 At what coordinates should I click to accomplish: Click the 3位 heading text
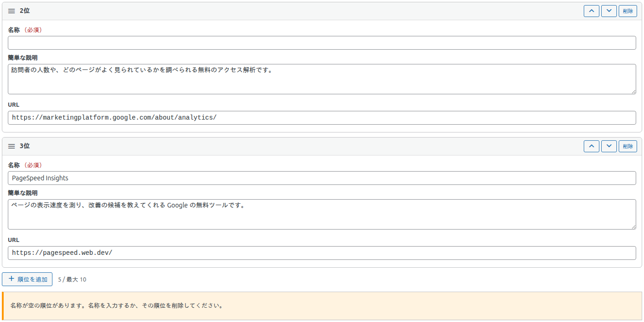click(x=25, y=146)
